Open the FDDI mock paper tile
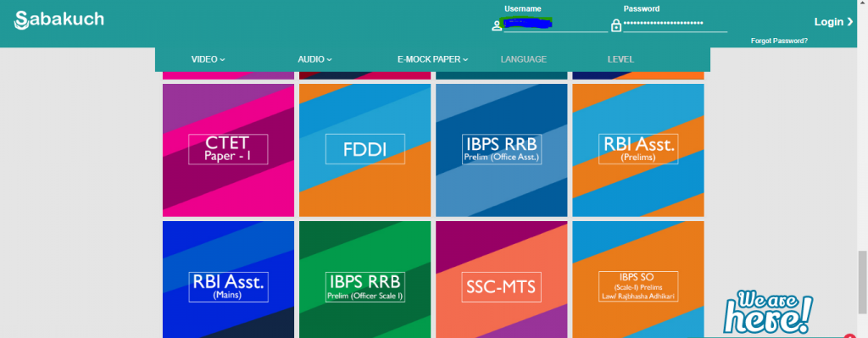This screenshot has width=868, height=338. (364, 150)
